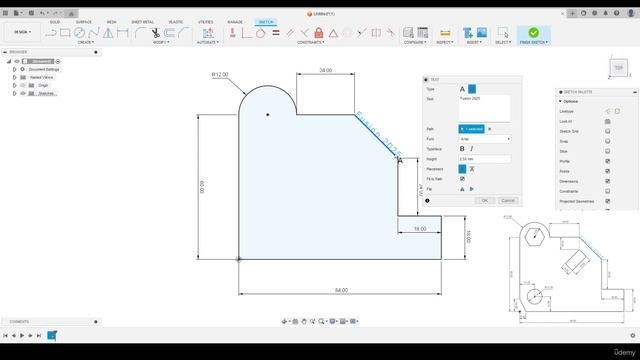
Task: Uncheck Dimensions in Sketch Palette
Action: point(607,181)
